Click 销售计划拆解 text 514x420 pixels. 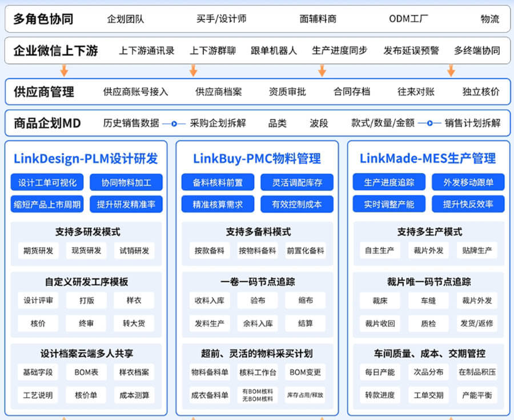point(473,123)
